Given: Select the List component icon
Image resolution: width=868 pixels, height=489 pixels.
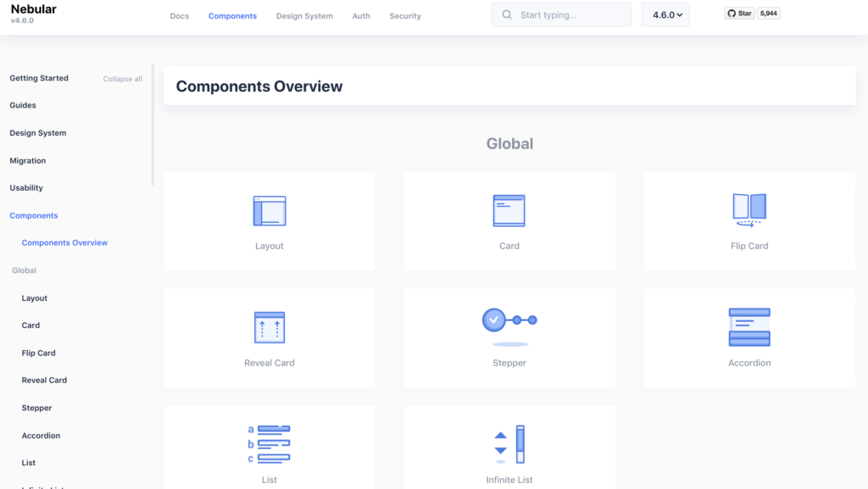Looking at the screenshot, I should pyautogui.click(x=269, y=443).
